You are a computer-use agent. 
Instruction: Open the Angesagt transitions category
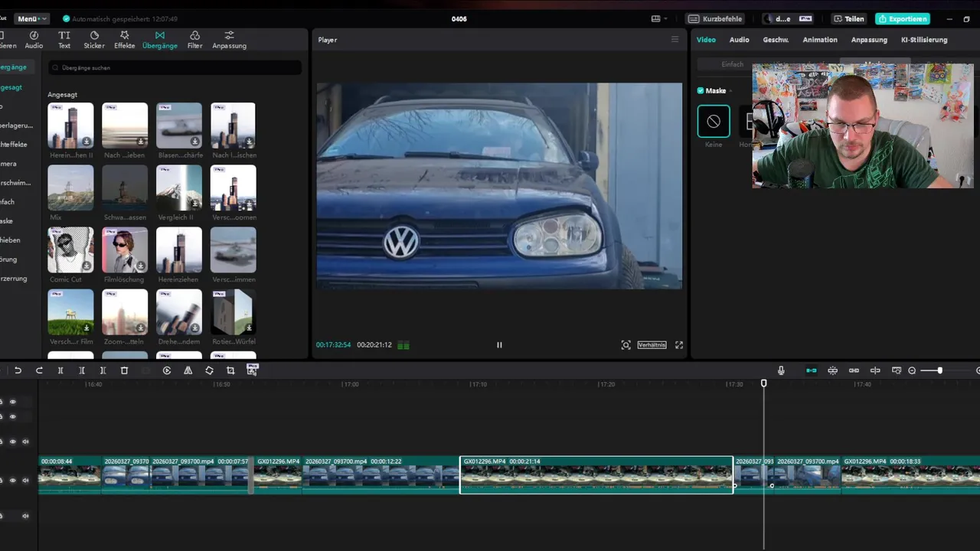click(x=11, y=87)
